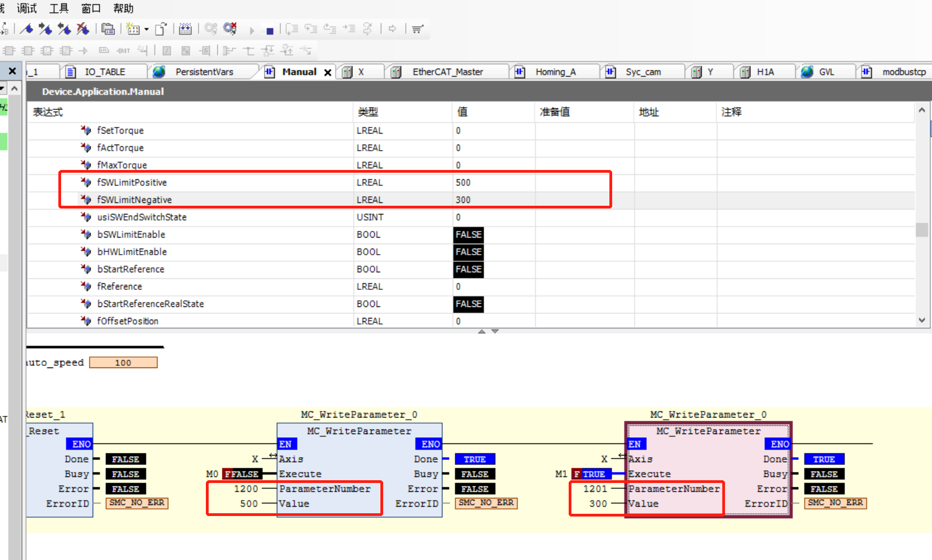
Task: Open the 帮助 menu
Action: coord(123,8)
